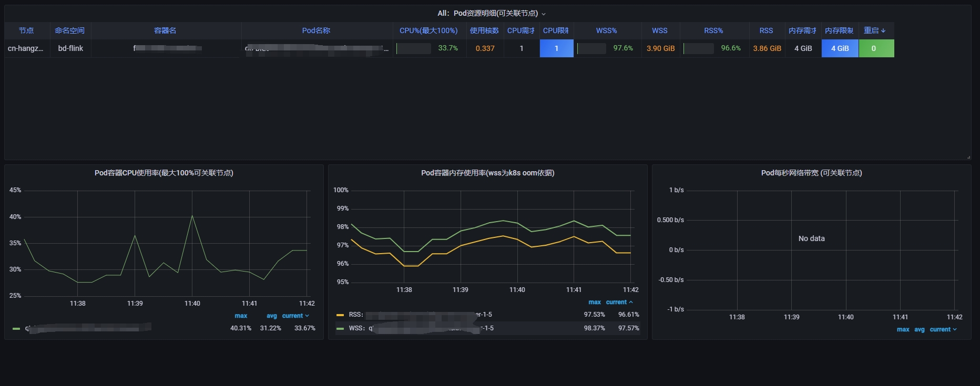The height and width of the screenshot is (386, 980).
Task: Click the green CPU series color marker
Action: point(16,329)
